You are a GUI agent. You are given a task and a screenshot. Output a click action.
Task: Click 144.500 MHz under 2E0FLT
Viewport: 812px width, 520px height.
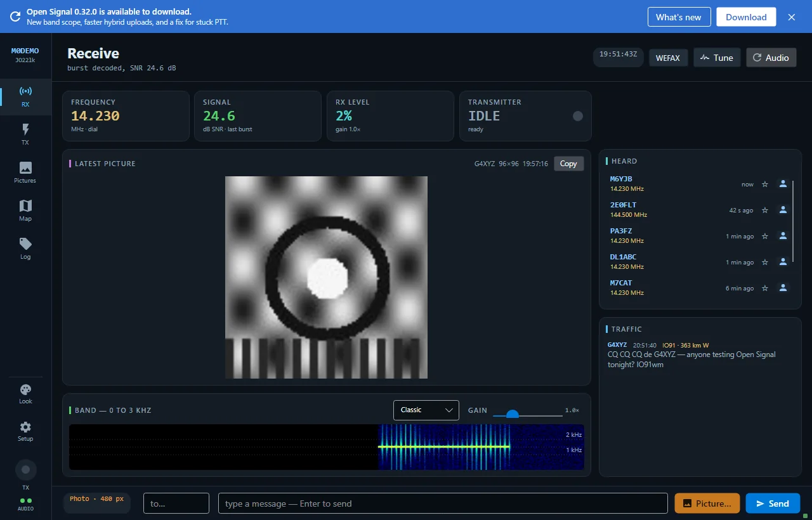point(629,215)
